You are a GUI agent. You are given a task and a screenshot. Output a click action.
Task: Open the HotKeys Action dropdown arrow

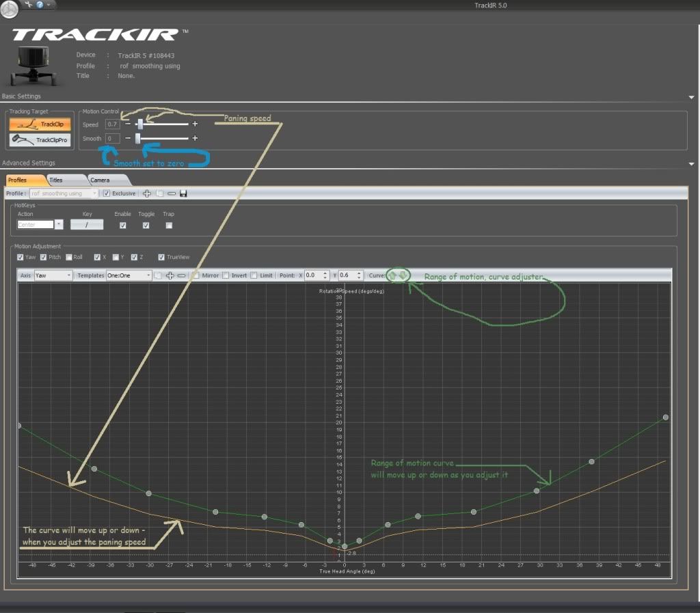coord(59,224)
